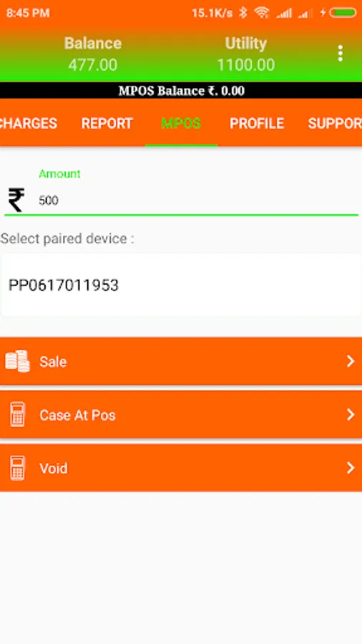Tap the coins icon beside Sale

pos(17,361)
